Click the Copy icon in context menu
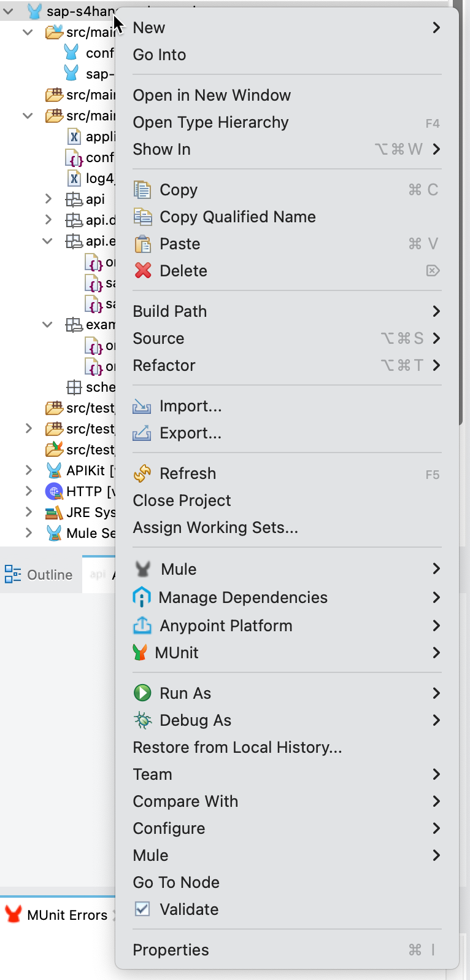 pyautogui.click(x=142, y=190)
